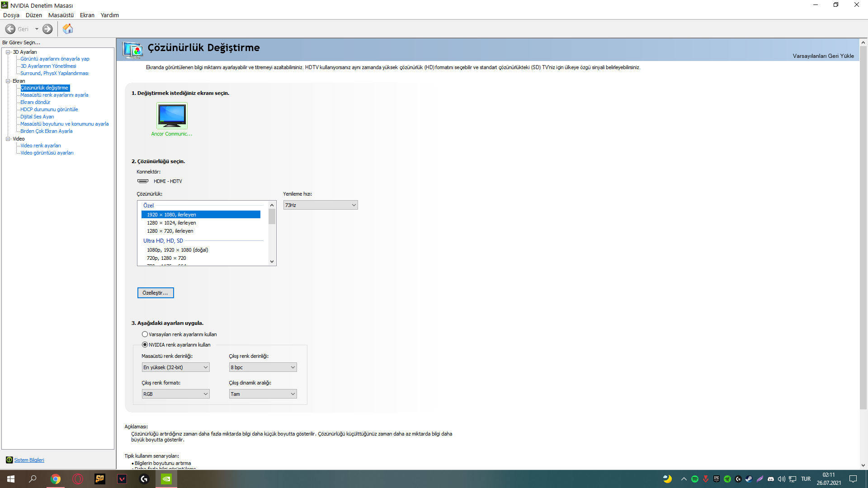Open the Yenileme hızı 73Hz dropdown
Screen dimensions: 868x488
click(320, 205)
